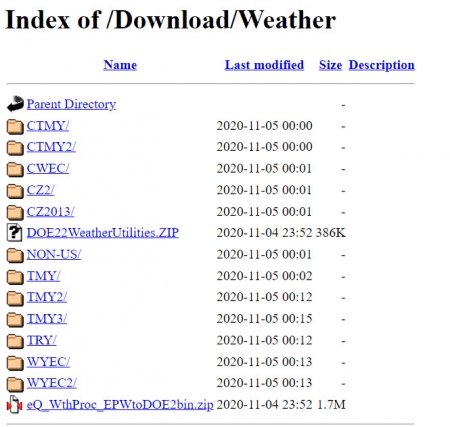This screenshot has height=427, width=450.
Task: Open the Parent Directory link
Action: click(71, 104)
